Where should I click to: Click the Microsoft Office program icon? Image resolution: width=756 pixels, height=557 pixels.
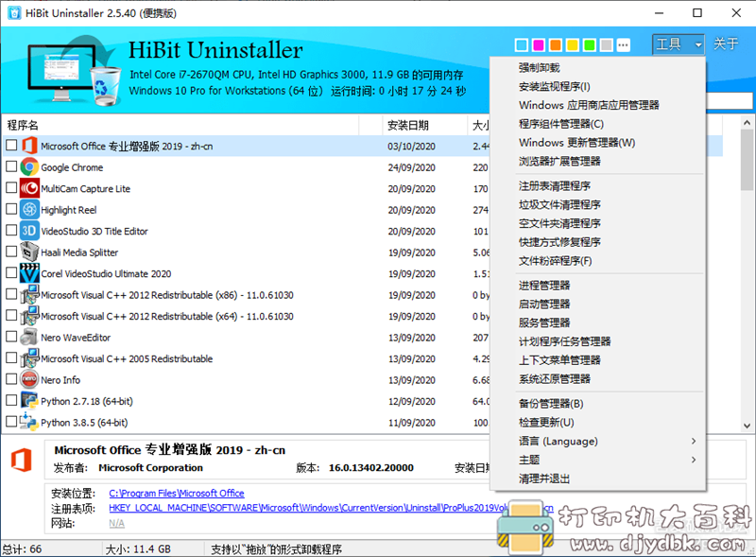click(29, 146)
